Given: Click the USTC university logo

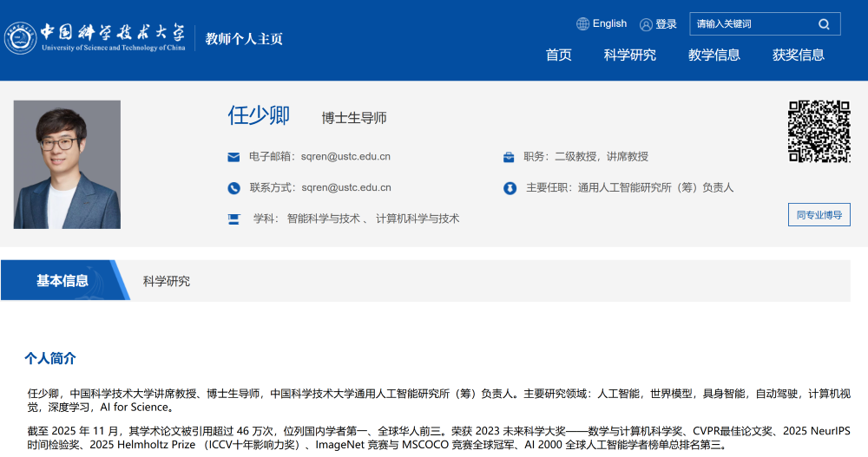Looking at the screenshot, I should point(95,36).
